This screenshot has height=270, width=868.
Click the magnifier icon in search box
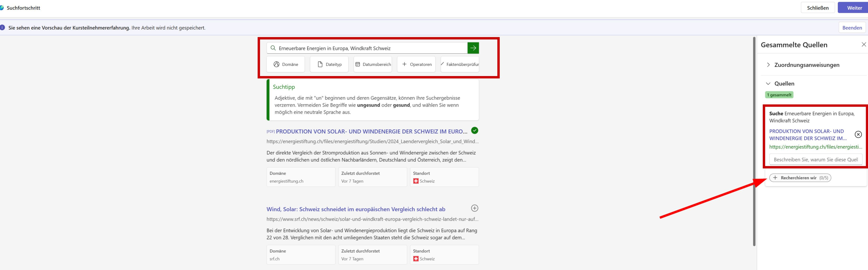click(x=273, y=48)
